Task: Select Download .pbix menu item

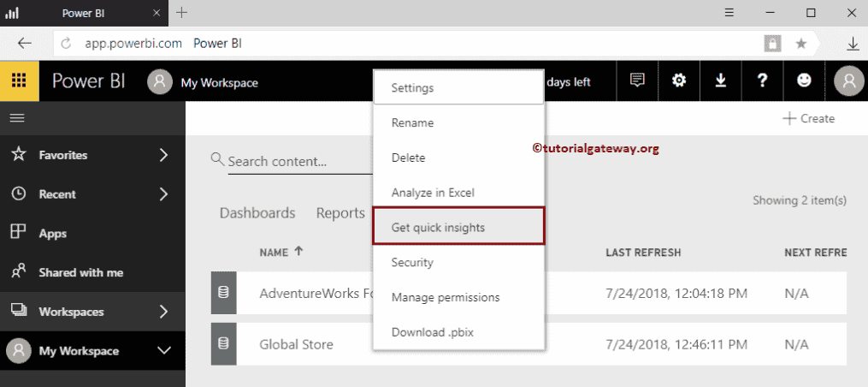Action: [458, 332]
